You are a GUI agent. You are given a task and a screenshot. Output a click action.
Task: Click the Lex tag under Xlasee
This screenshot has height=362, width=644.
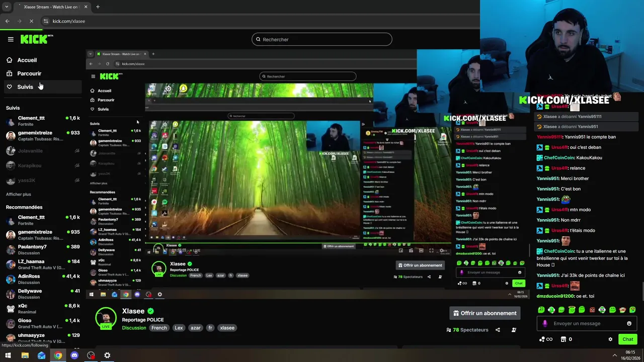[179, 328]
